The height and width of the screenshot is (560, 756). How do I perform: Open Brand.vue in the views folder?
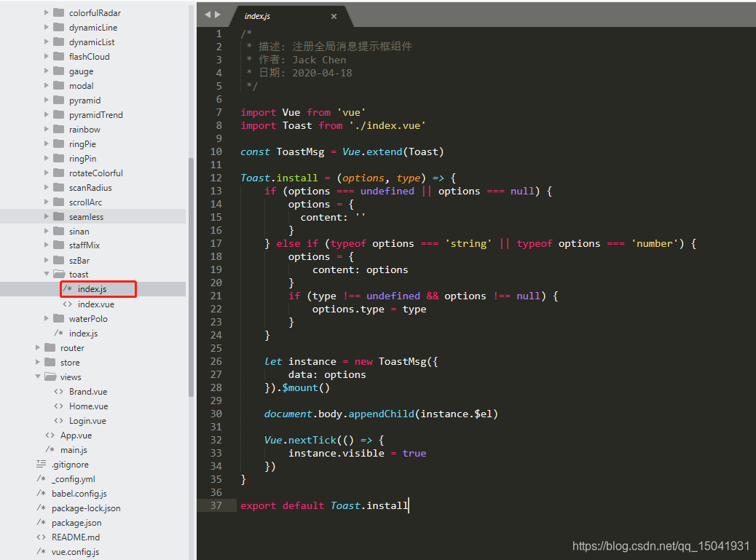(88, 391)
